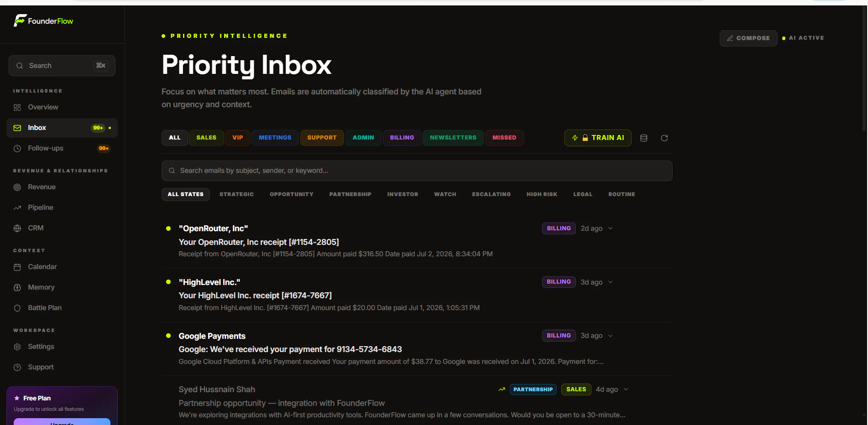Filter emails by MEETINGS category
868x425 pixels.
(275, 138)
